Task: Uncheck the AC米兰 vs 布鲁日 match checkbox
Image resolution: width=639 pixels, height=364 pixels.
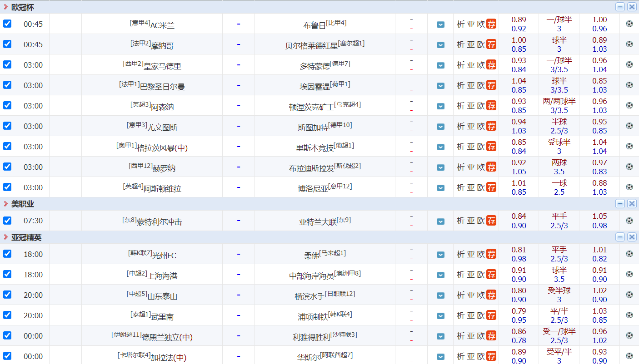Action: click(7, 24)
